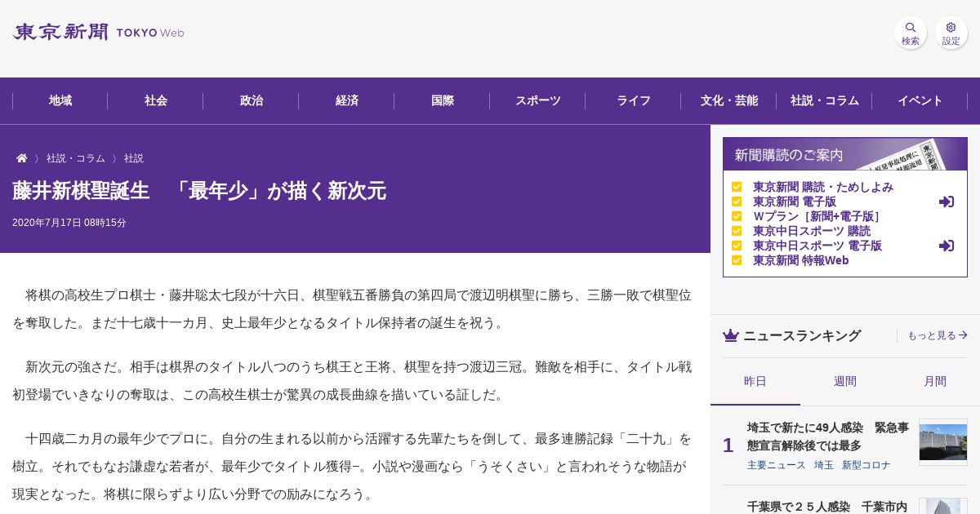Open the 経済 navigation menu
Image resolution: width=980 pixels, height=514 pixels.
(347, 100)
